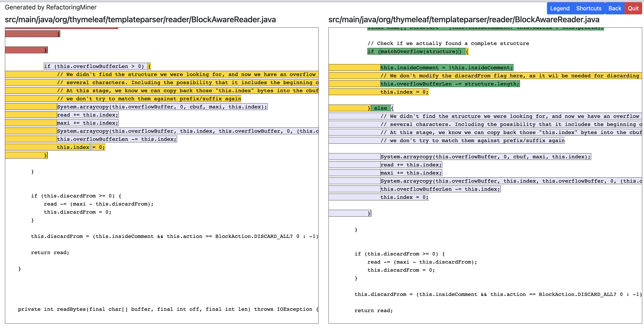Screen dimensions: 644x331
Task: Click 'maxi += this.index;' in left pane
Action: coord(87,123)
